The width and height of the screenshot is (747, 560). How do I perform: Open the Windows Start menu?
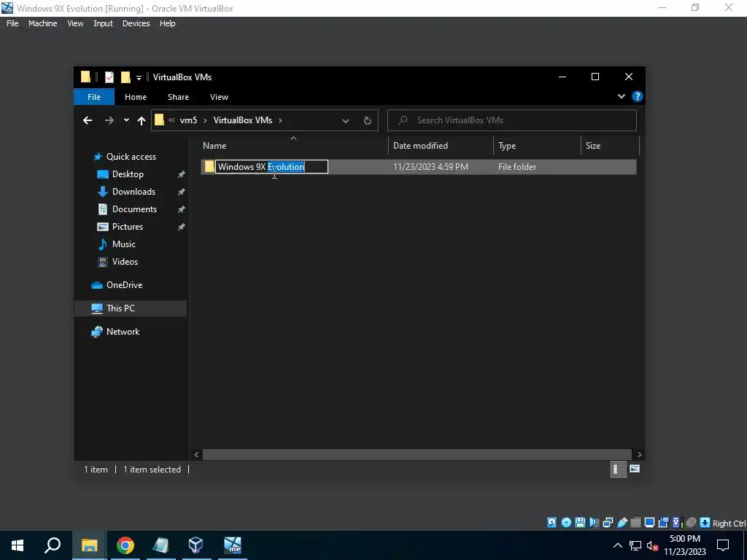click(18, 545)
